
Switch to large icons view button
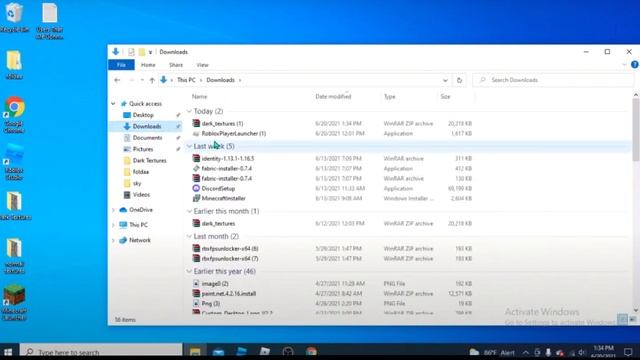(x=632, y=319)
